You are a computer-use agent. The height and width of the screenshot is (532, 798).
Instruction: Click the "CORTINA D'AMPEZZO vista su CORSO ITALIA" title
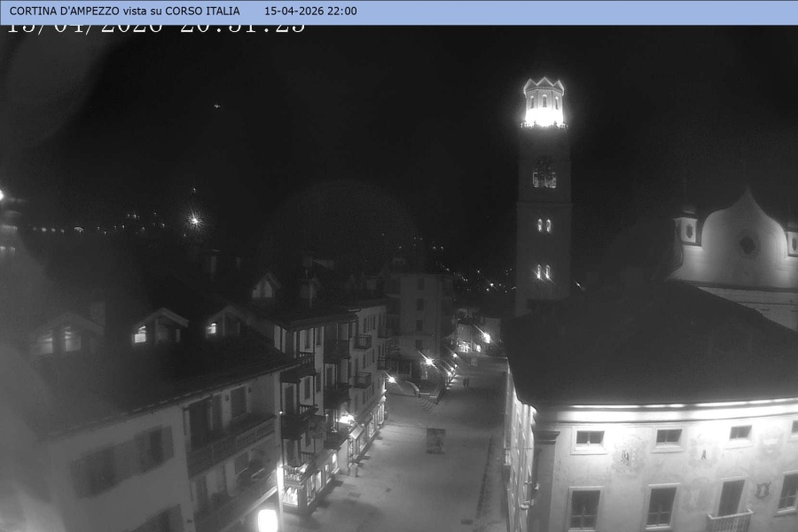click(x=124, y=12)
